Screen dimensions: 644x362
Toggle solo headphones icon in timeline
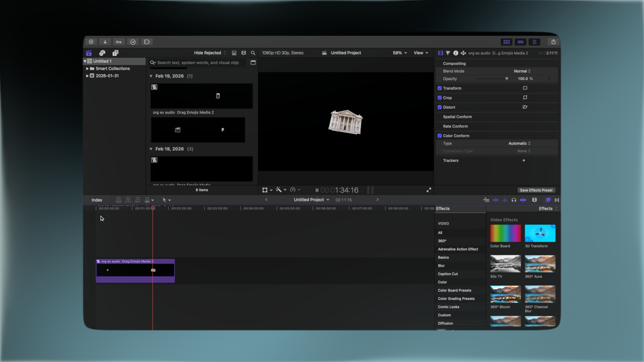coord(514,200)
